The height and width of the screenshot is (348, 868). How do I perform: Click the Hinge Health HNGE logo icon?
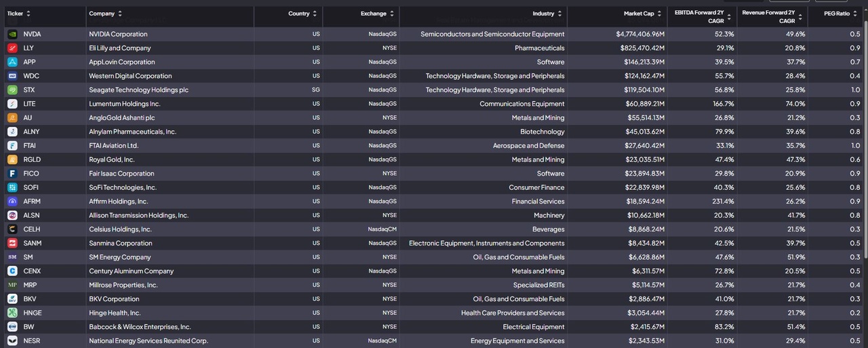point(12,313)
